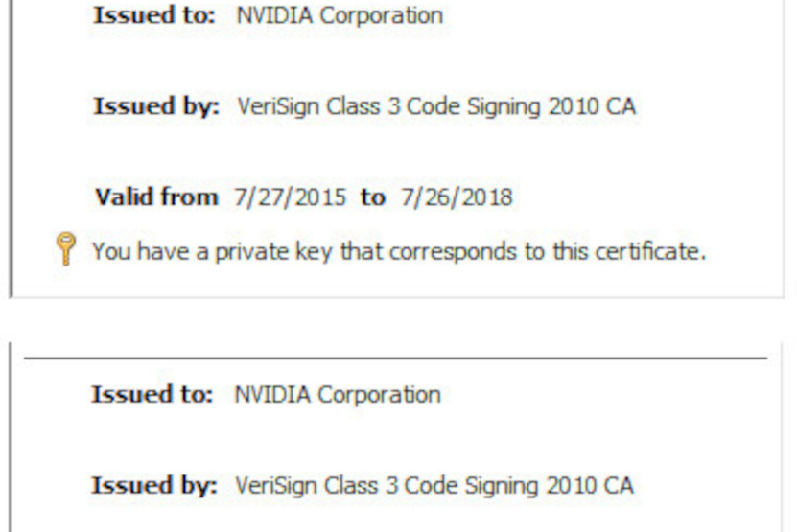Select NVIDIA Corporation in the lower certificate
The image size is (797, 532).
338,394
